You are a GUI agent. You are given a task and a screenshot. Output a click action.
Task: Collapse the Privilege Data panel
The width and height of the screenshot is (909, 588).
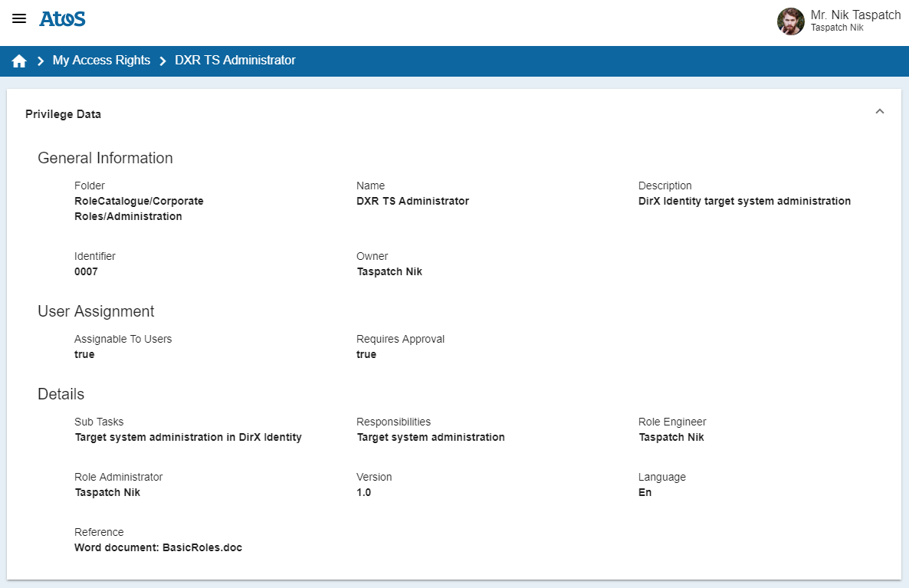[879, 112]
